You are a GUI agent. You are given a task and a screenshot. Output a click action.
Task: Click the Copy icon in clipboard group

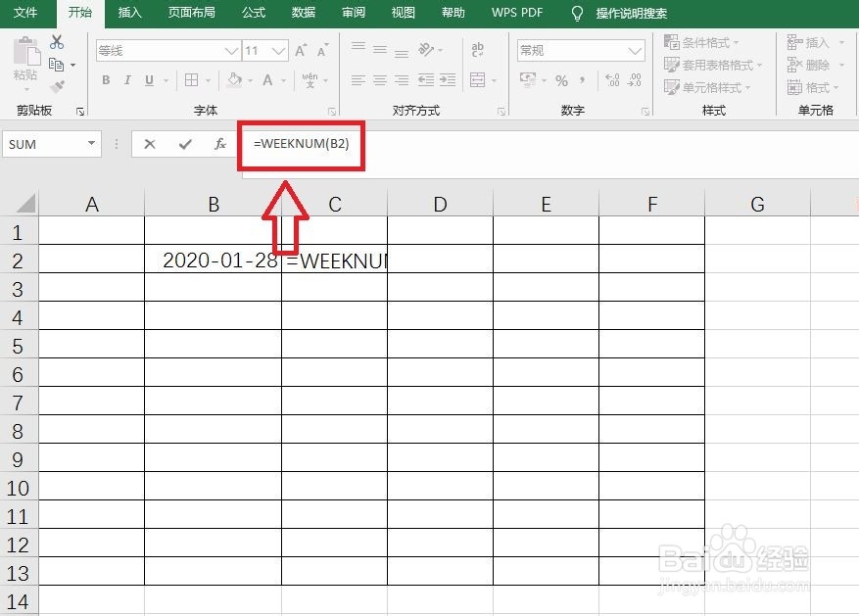click(x=56, y=65)
